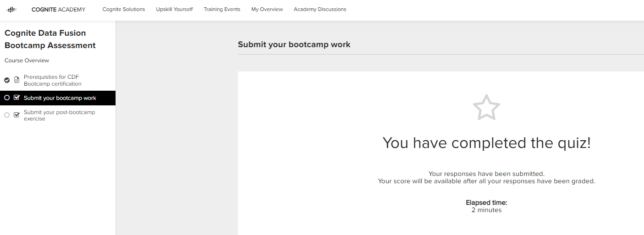Click the quiz checkbox icon beside Submit your bootcamp work
Image resolution: width=644 pixels, height=235 pixels.
[x=17, y=98]
